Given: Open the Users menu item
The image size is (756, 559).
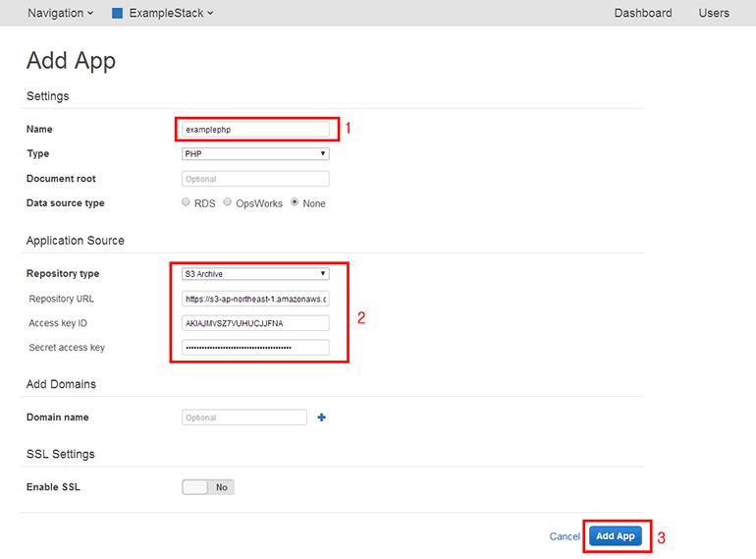Looking at the screenshot, I should (x=714, y=13).
